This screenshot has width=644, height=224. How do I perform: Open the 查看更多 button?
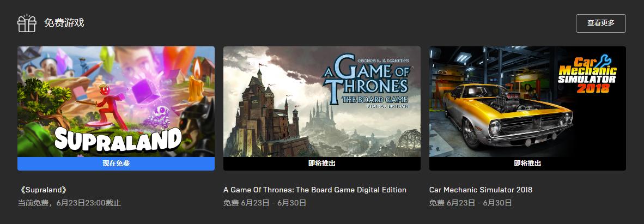[x=600, y=23]
